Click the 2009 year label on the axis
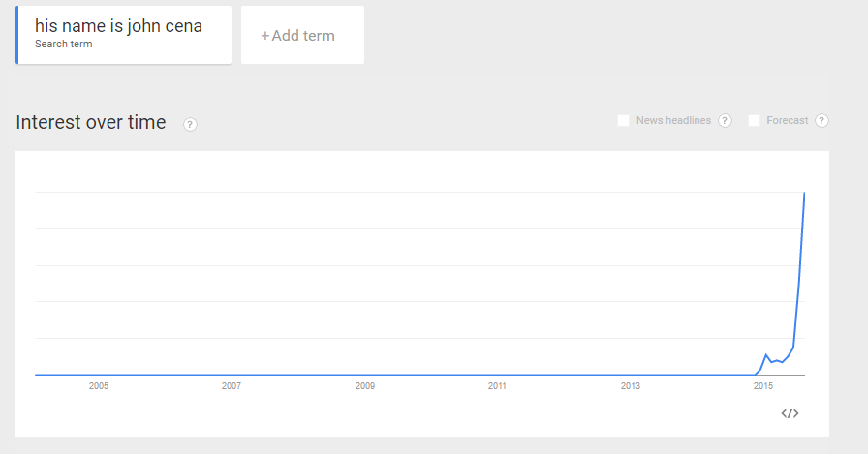 [365, 386]
